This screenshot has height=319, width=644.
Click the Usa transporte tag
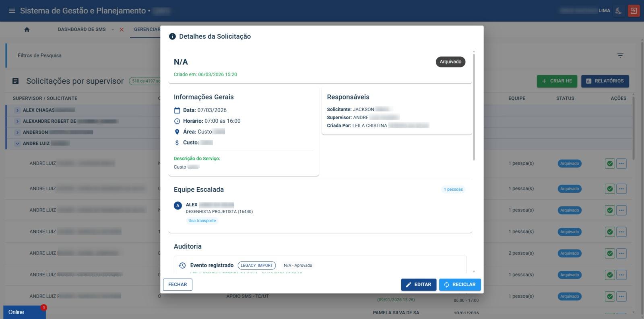[x=202, y=220]
